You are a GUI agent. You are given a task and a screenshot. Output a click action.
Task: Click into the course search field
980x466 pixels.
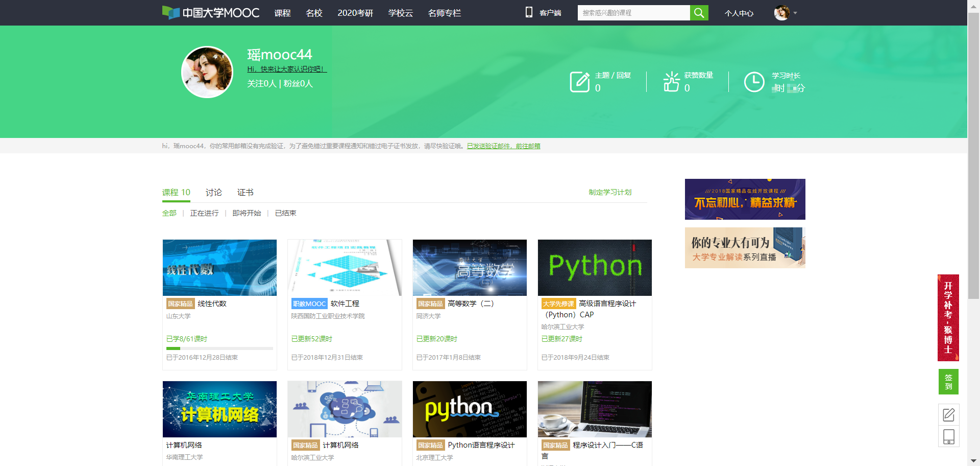(x=633, y=13)
